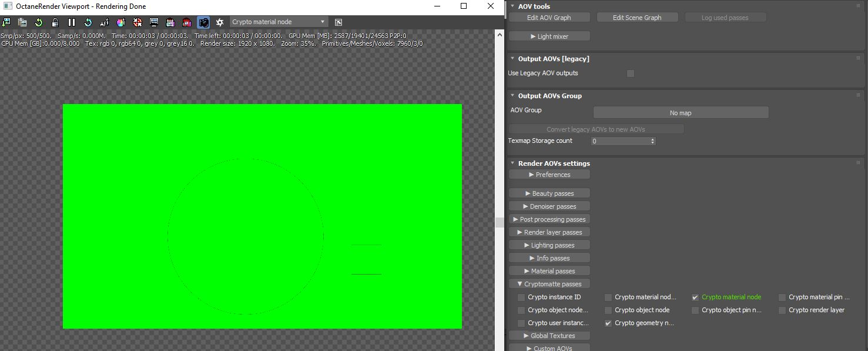
Task: Expand the Denoiser passes rollout
Action: [549, 206]
